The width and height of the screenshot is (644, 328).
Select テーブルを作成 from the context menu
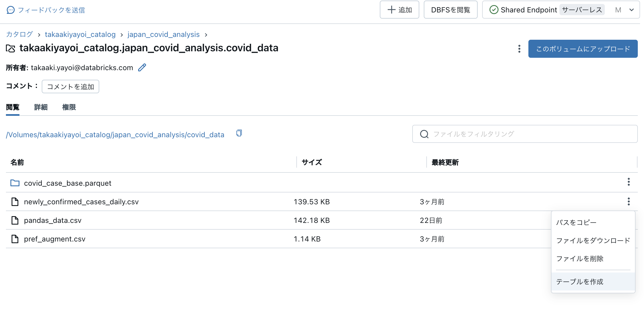pos(579,282)
